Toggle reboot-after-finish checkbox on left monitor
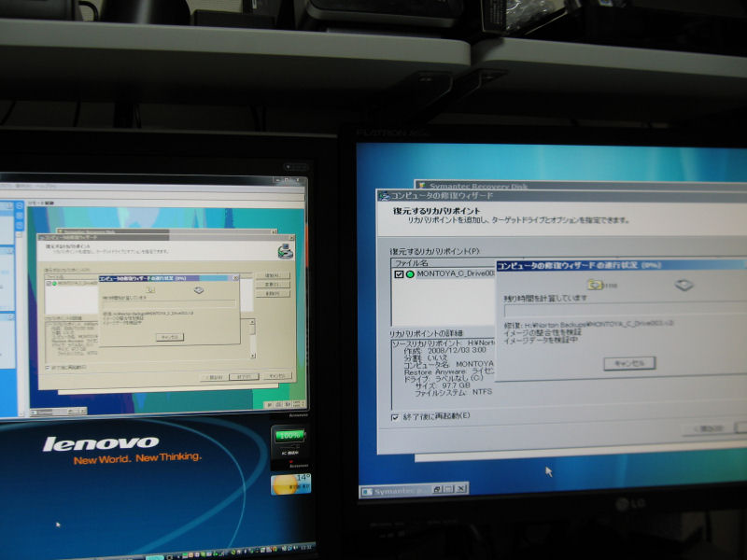 click(x=48, y=368)
